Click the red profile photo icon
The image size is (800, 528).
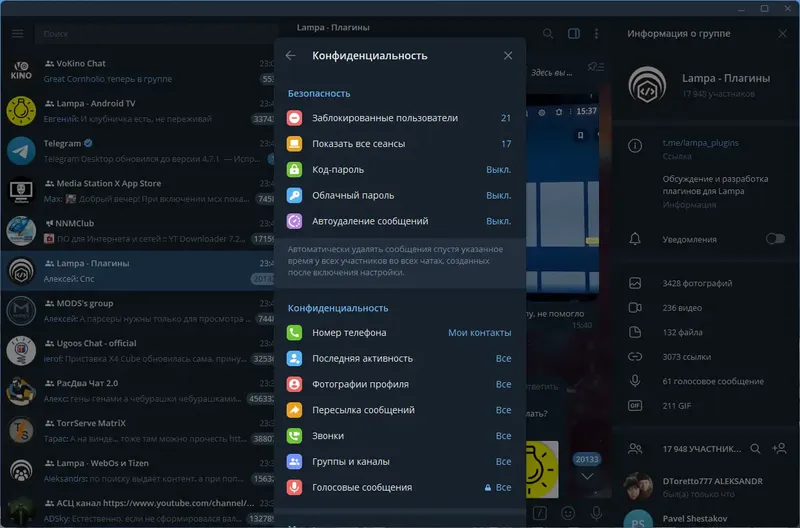294,384
